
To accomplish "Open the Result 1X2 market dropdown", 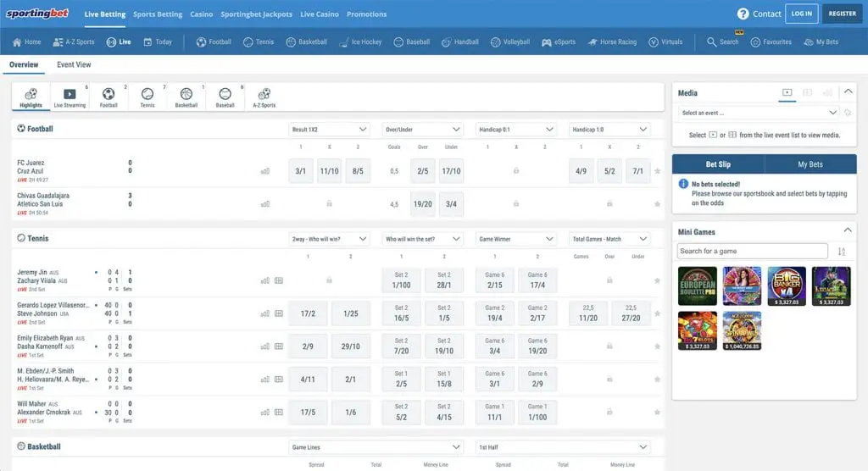I will [x=330, y=130].
